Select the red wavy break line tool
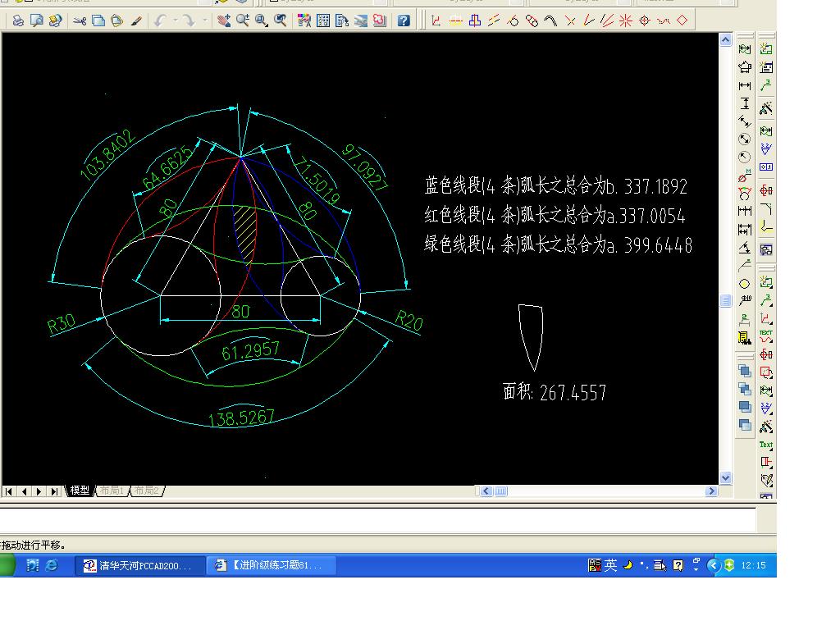The image size is (840, 630). (663, 21)
